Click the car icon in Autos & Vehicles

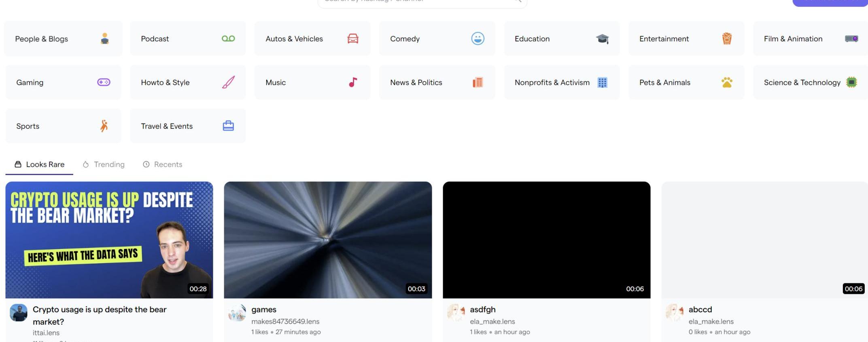[x=353, y=38]
